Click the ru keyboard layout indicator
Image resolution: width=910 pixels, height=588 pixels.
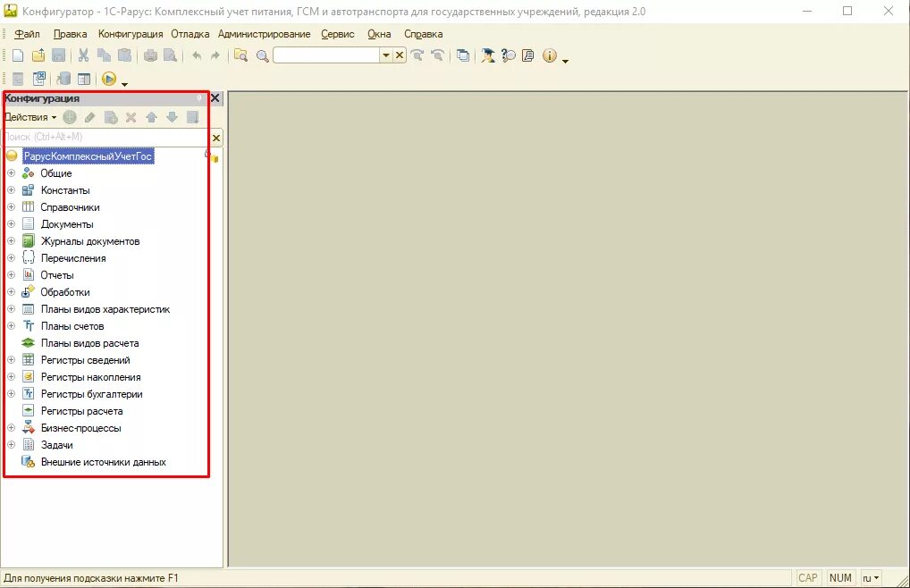[871, 578]
